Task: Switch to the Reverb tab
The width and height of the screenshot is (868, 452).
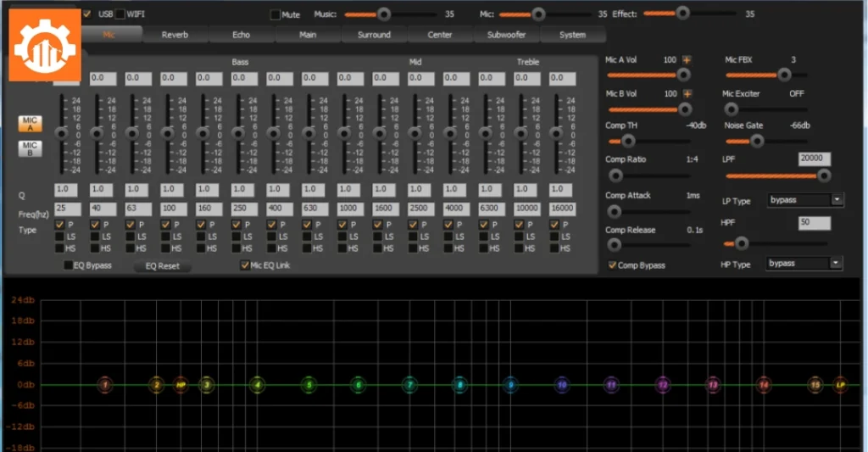Action: 175,35
